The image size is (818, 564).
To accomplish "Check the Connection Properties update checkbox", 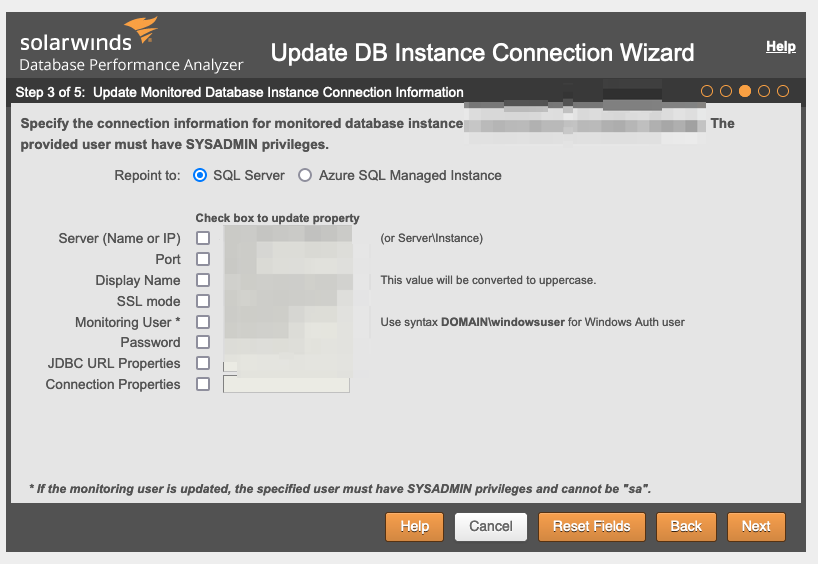I will click(x=203, y=384).
